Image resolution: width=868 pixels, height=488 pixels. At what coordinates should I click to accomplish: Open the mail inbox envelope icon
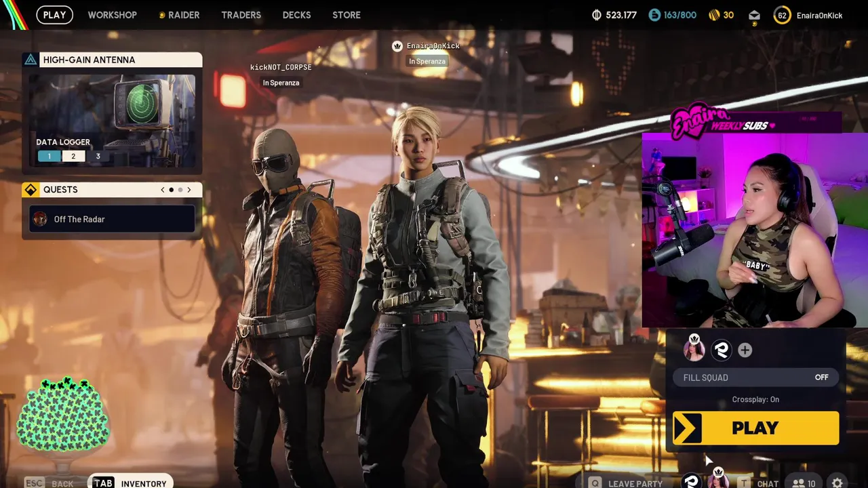[x=754, y=16]
